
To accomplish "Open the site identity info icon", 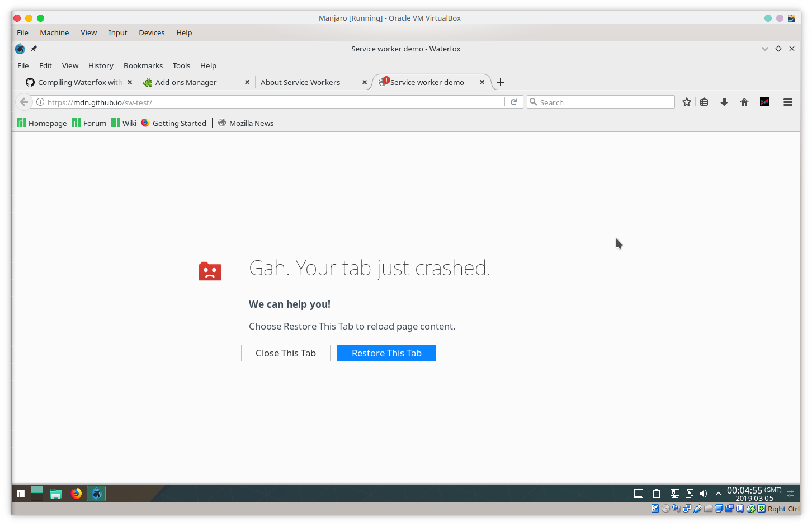I will tap(40, 102).
